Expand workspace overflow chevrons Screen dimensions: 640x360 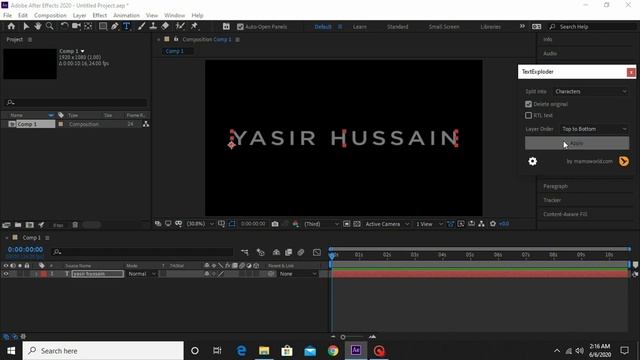(522, 27)
